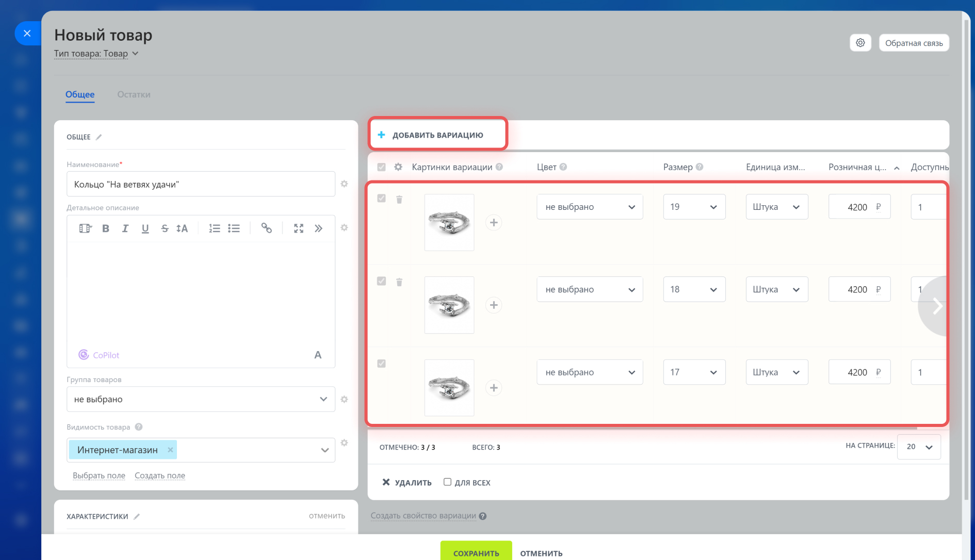975x560 pixels.
Task: Click отменить in ХАРАКТЕРИСТИКИ section
Action: tap(327, 516)
